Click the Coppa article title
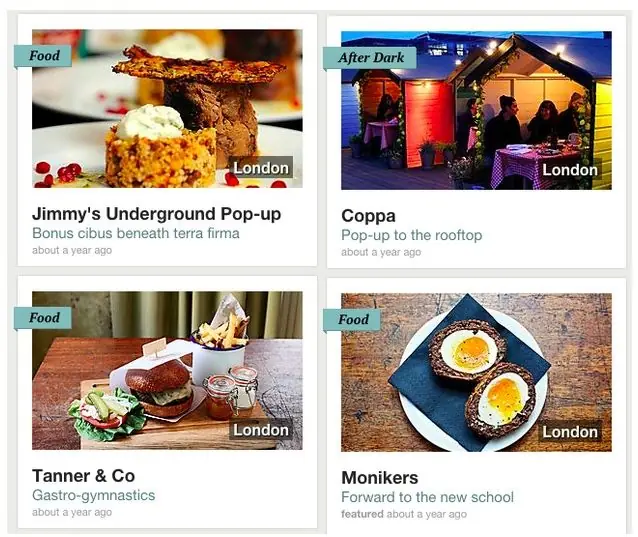638x537 pixels. pos(368,216)
